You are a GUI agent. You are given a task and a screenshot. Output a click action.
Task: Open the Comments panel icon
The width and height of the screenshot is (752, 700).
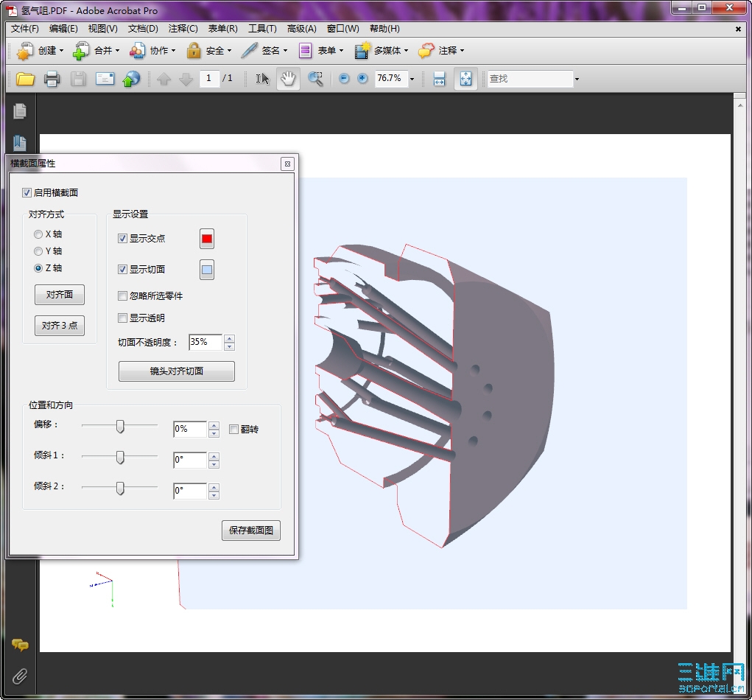(x=20, y=645)
